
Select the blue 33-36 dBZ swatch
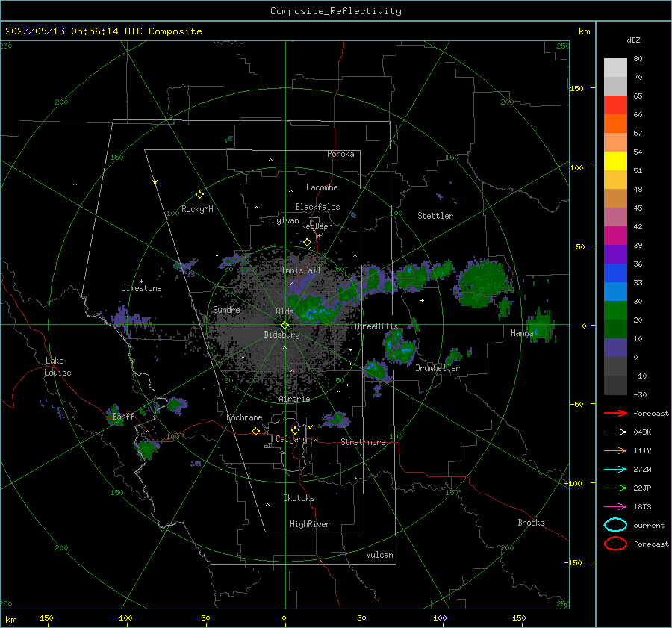pos(615,273)
